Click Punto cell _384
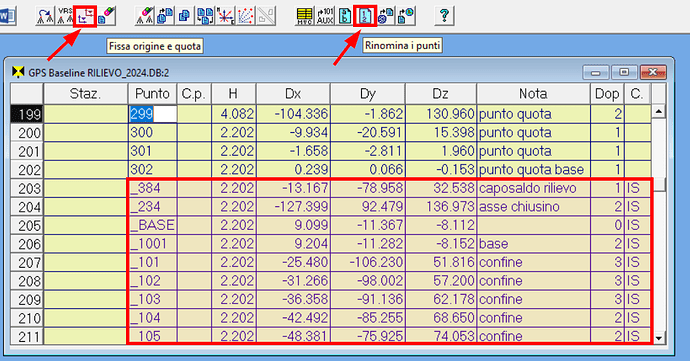 [152, 188]
